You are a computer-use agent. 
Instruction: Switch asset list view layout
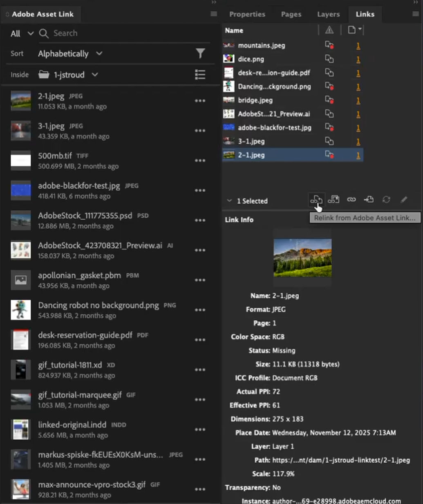pyautogui.click(x=200, y=74)
